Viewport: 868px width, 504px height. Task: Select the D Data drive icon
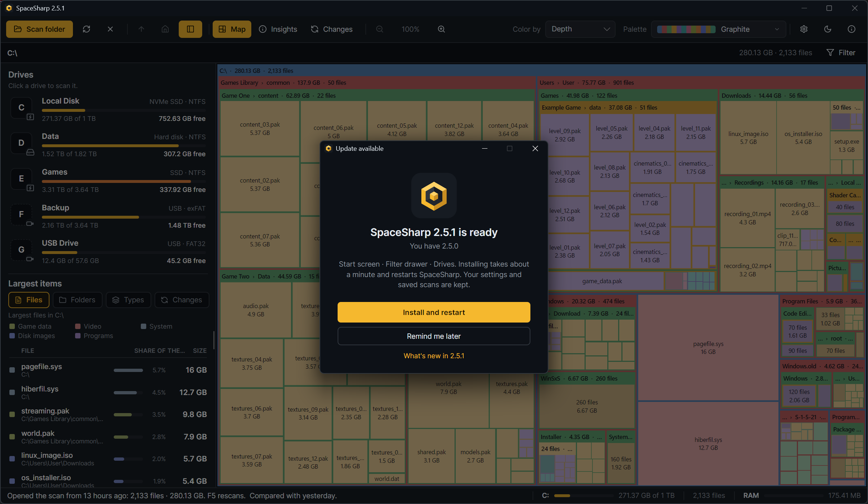coord(21,143)
